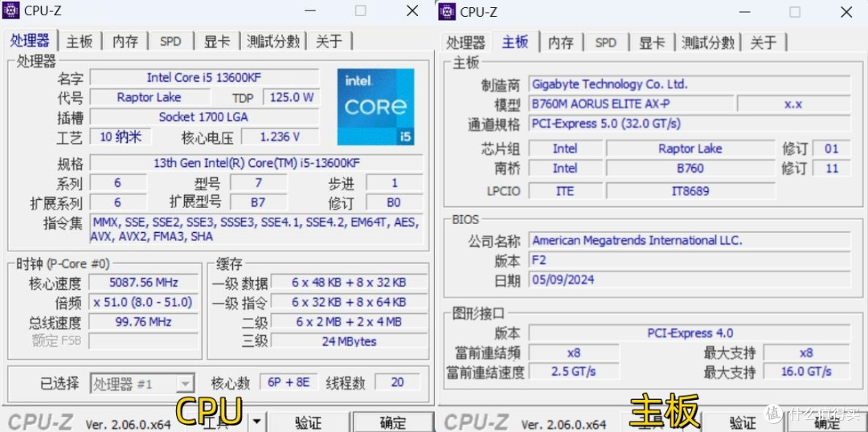Click BIOS date 05/09/2024
Image resolution: width=868 pixels, height=432 pixels.
[x=690, y=280]
